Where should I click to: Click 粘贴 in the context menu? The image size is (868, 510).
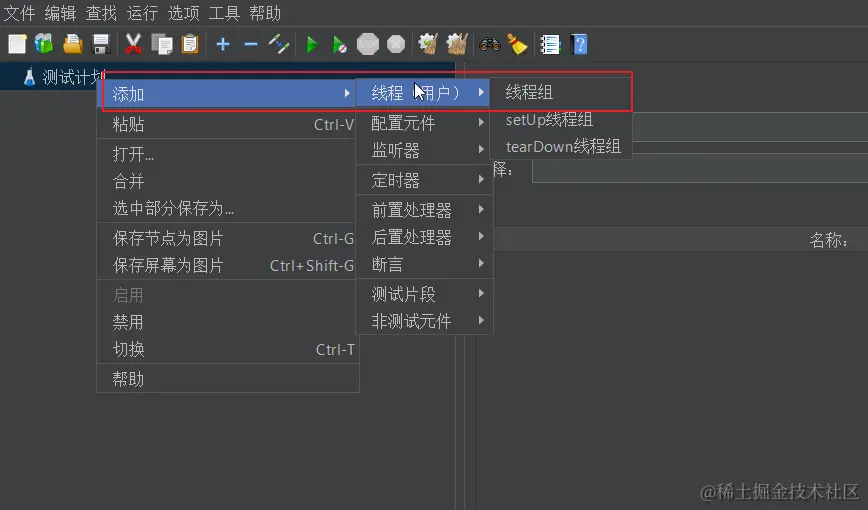[227, 124]
